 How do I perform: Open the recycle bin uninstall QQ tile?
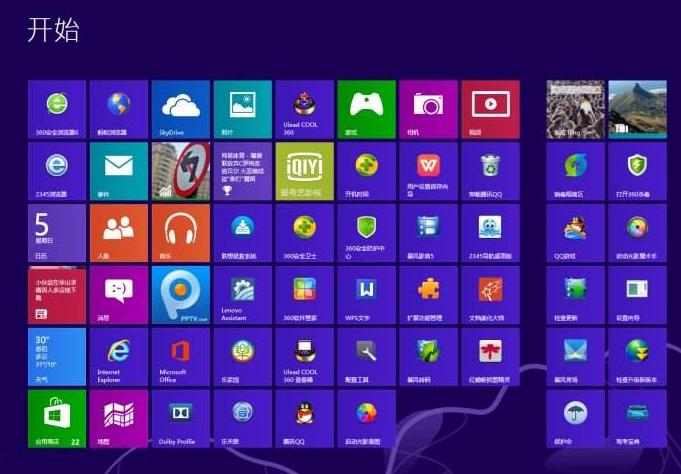pos(490,172)
